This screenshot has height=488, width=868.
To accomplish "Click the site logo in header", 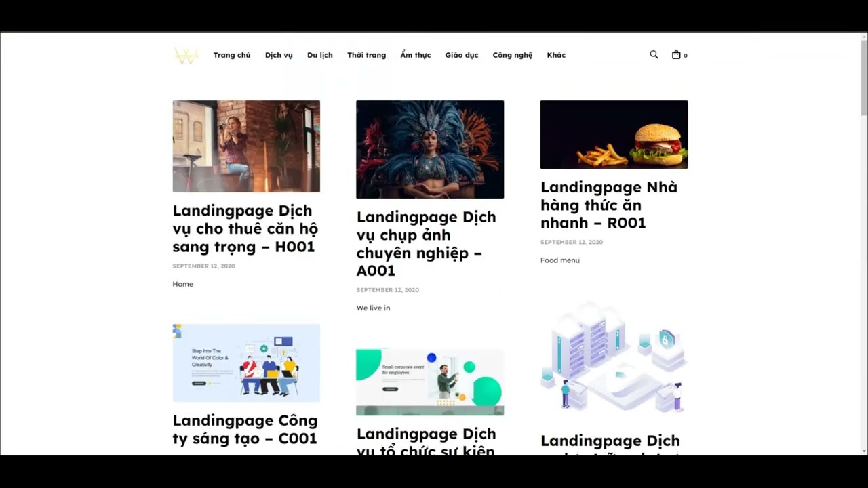I will pos(186,56).
